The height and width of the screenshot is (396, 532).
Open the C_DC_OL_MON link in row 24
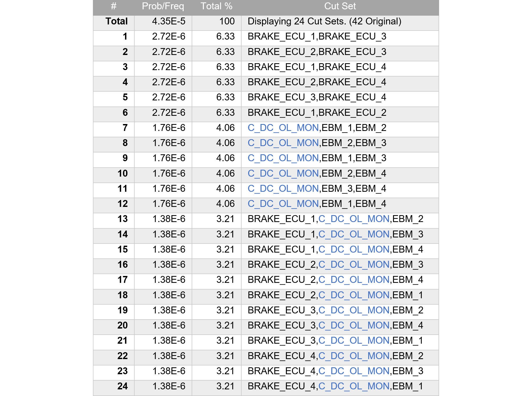354,386
